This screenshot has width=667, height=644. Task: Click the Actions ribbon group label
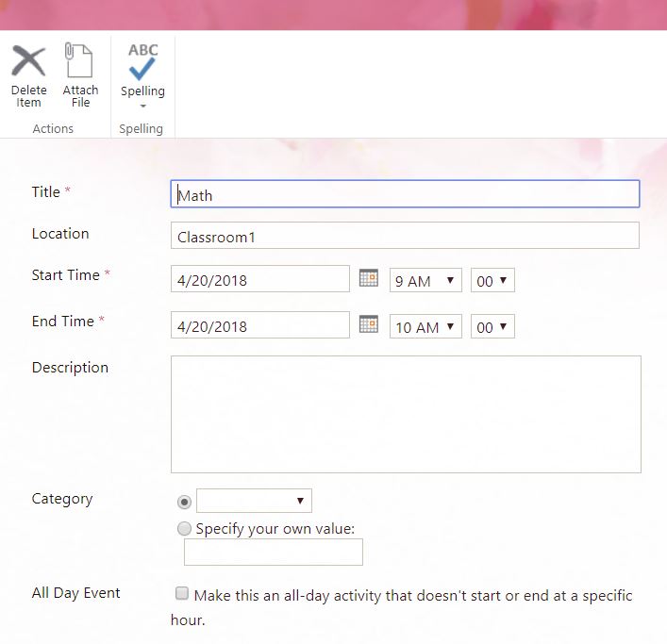pyautogui.click(x=53, y=128)
